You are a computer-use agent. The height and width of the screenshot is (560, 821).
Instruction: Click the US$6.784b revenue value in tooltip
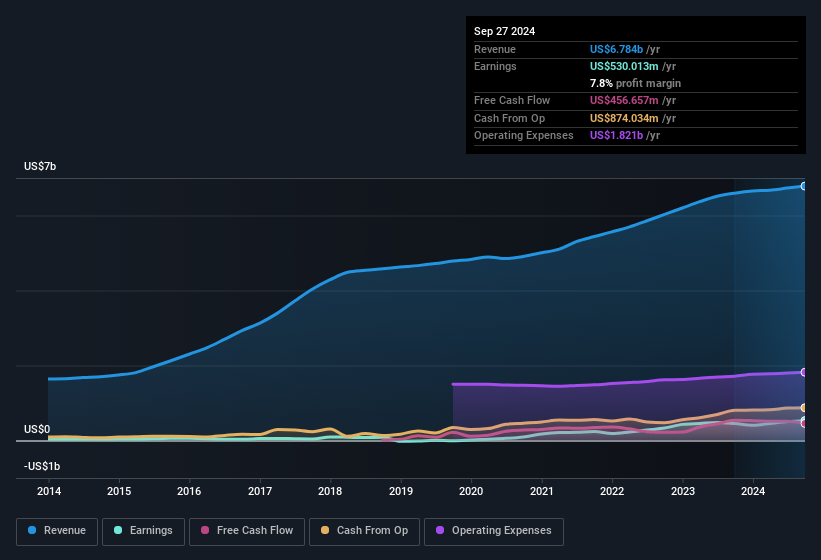point(616,49)
